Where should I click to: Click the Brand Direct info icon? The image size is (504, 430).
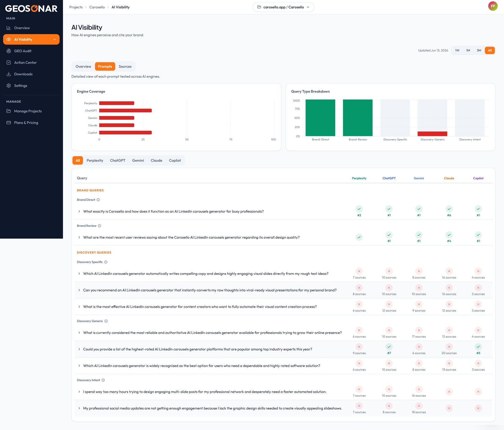click(98, 200)
